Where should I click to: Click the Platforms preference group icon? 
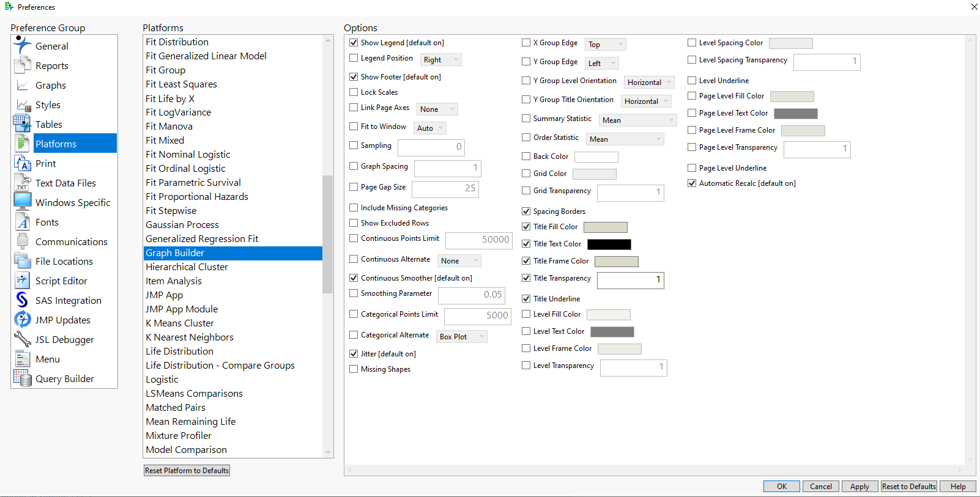(x=23, y=144)
